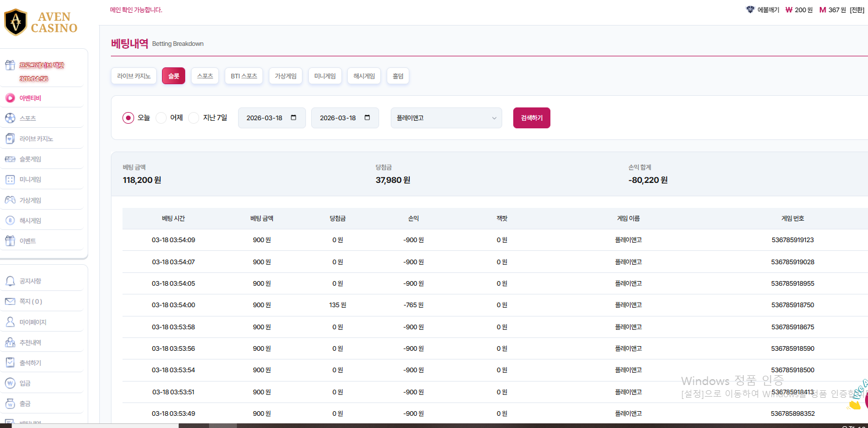Open the end date calendar picker
Screen dimensions: 868x428
tap(367, 118)
